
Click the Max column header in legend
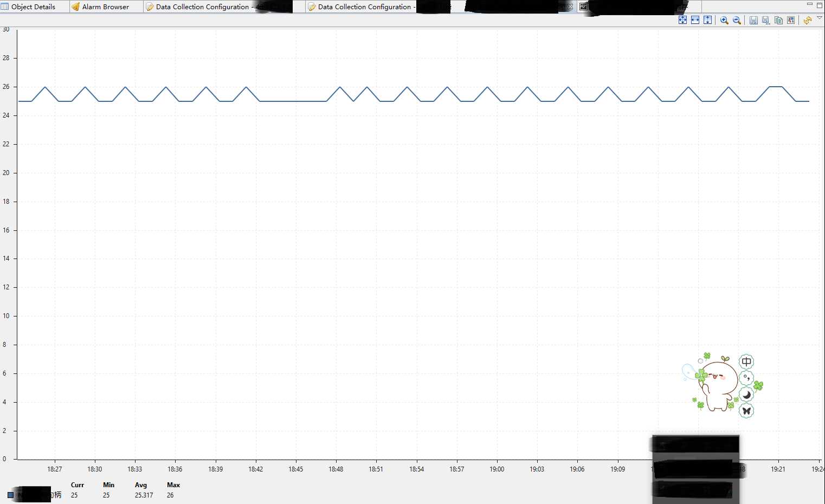173,485
